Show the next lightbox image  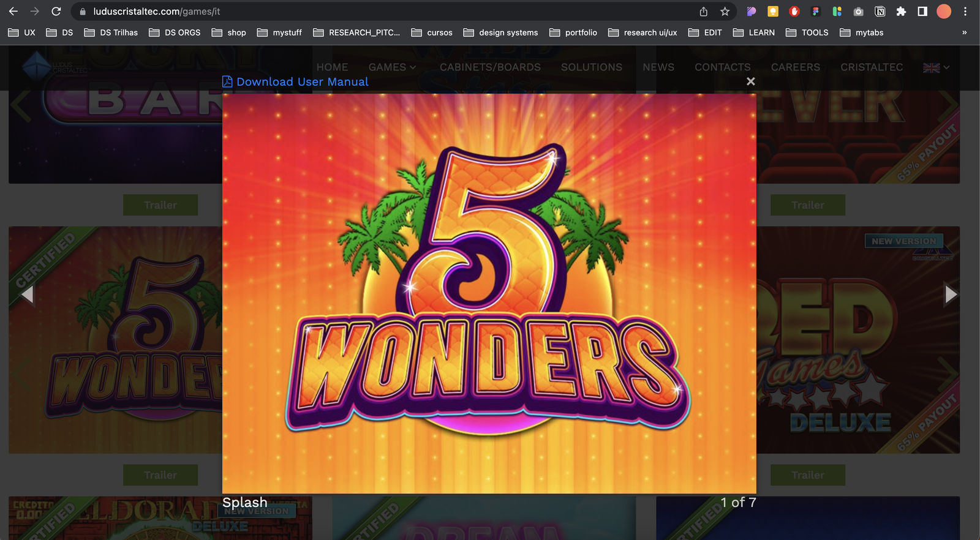(951, 294)
